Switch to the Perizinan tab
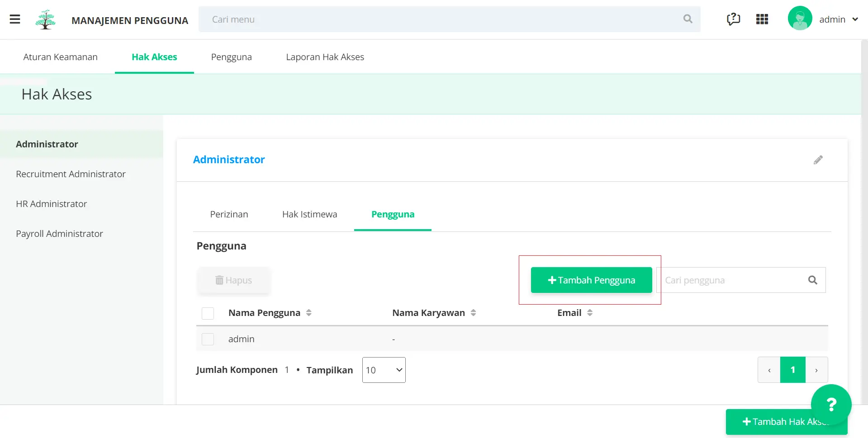The height and width of the screenshot is (438, 868). (229, 214)
